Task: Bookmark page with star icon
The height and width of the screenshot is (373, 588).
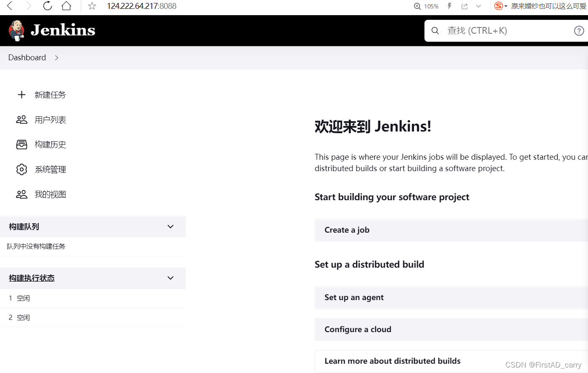Action: [x=92, y=6]
